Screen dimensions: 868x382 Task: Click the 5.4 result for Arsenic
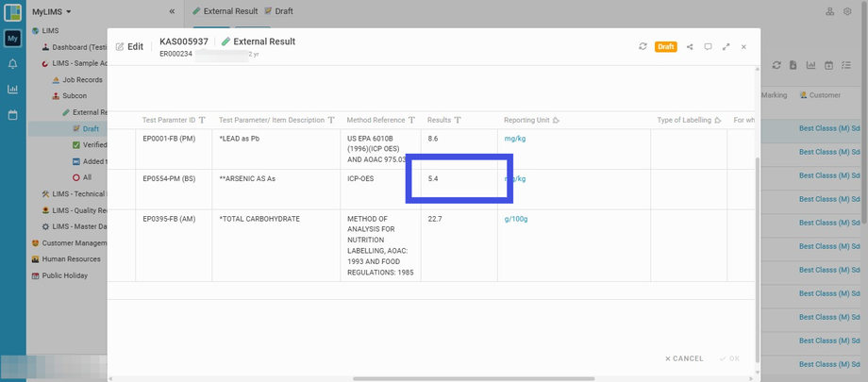[459, 190]
